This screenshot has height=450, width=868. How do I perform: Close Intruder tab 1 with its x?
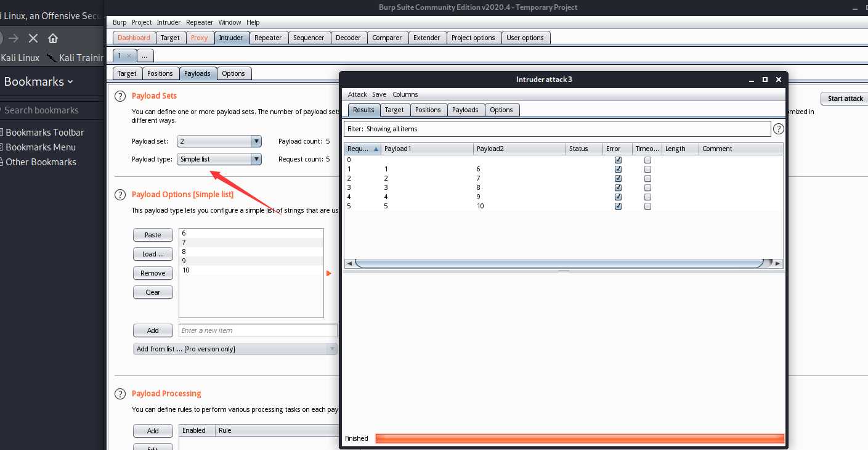click(129, 56)
